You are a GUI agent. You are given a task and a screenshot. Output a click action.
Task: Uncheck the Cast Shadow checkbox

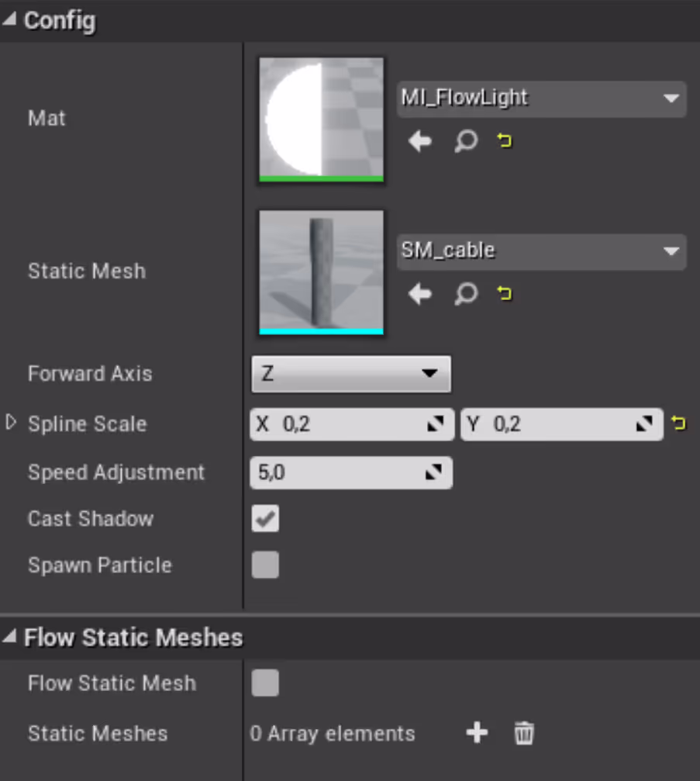(265, 519)
